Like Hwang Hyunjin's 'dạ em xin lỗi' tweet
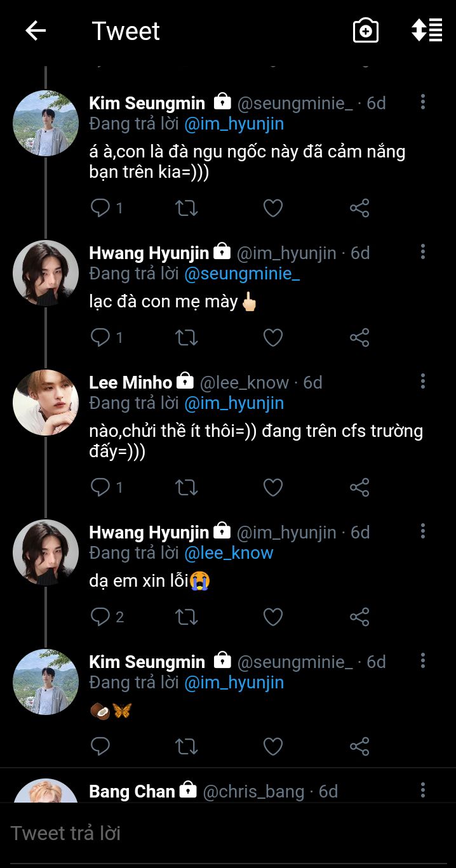Screen dimensions: 456x868 tap(273, 617)
